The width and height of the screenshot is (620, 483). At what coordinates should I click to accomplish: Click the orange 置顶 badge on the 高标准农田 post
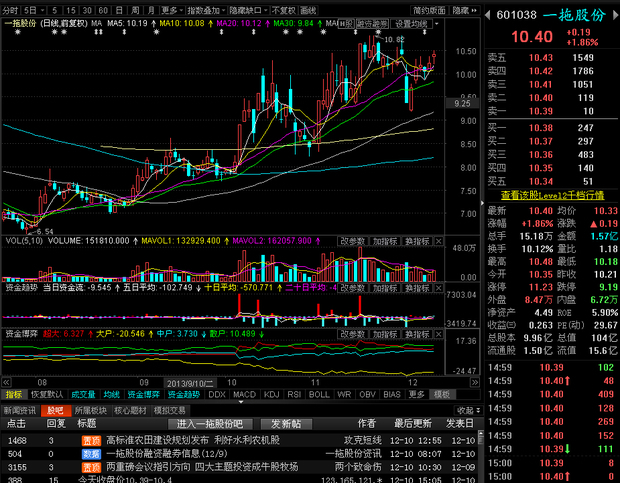[x=91, y=440]
